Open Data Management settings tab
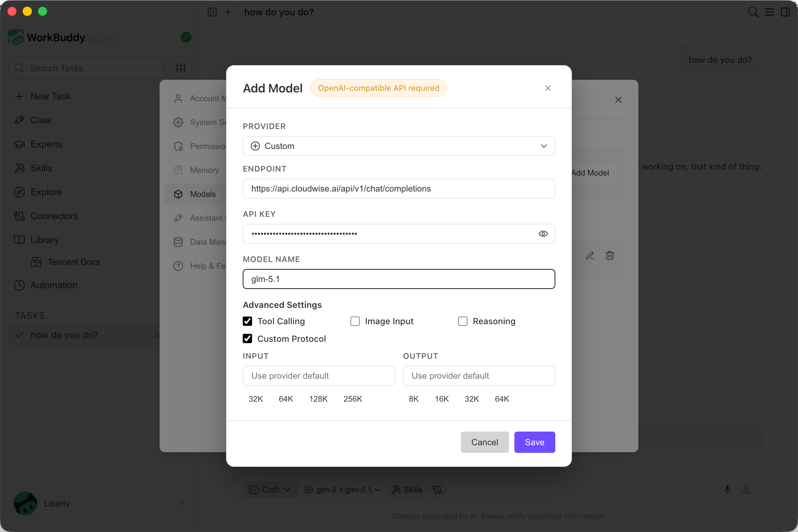Screen dimensions: 798x532 pos(196,242)
